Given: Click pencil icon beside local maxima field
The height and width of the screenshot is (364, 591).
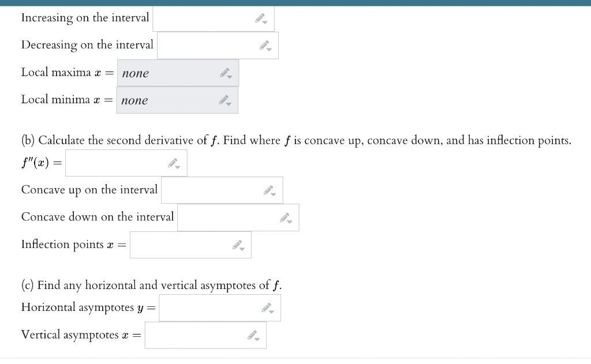Looking at the screenshot, I should [226, 72].
